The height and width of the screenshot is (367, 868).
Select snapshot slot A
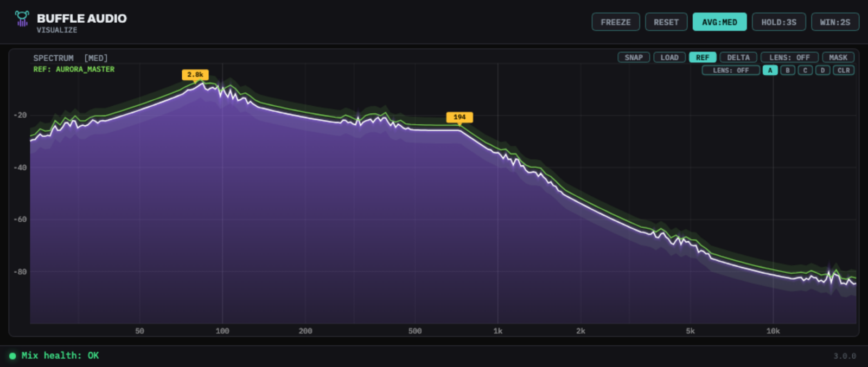click(x=770, y=70)
